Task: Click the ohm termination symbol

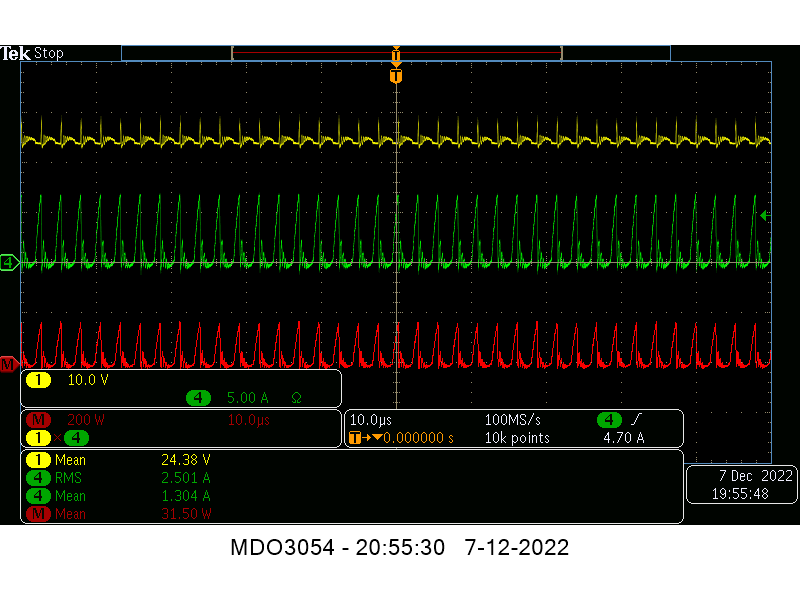Action: pyautogui.click(x=296, y=398)
